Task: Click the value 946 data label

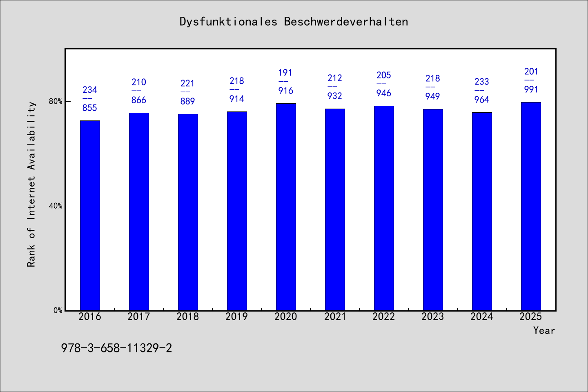Action: (384, 93)
